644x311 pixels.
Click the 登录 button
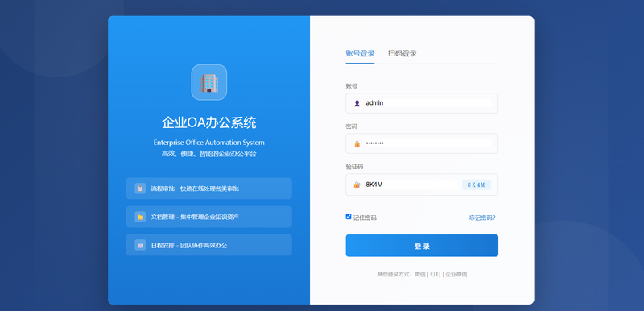click(422, 246)
